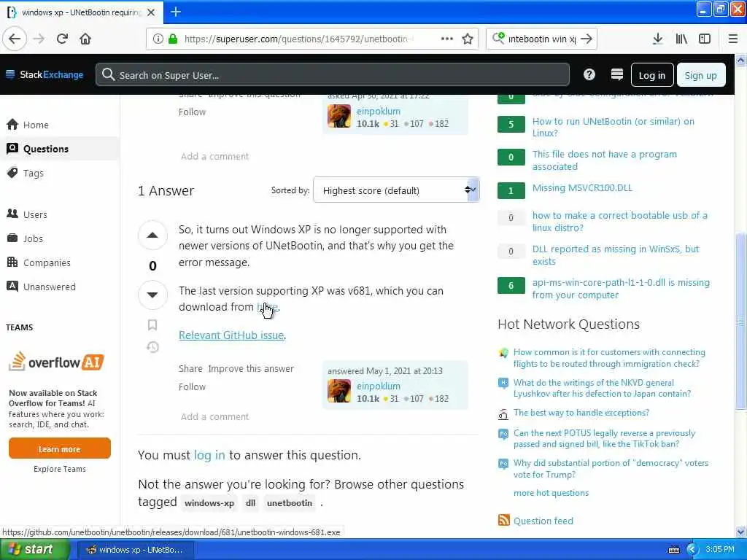Click the page vertical scrollbar thumb
The width and height of the screenshot is (747, 560).
click(740, 322)
